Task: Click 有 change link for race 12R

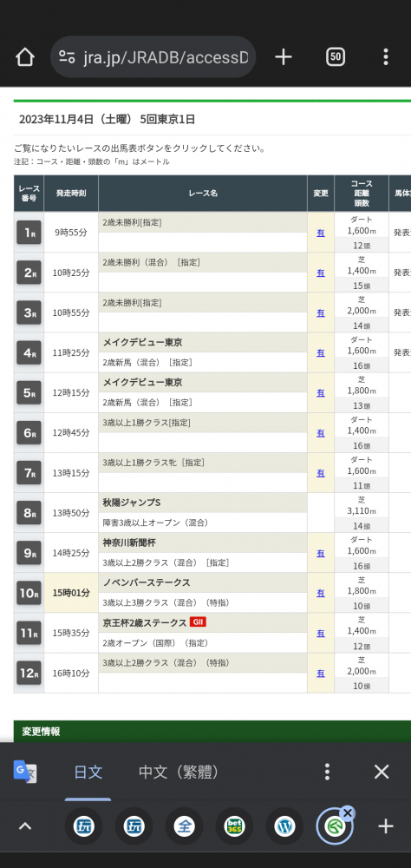Action: [321, 674]
